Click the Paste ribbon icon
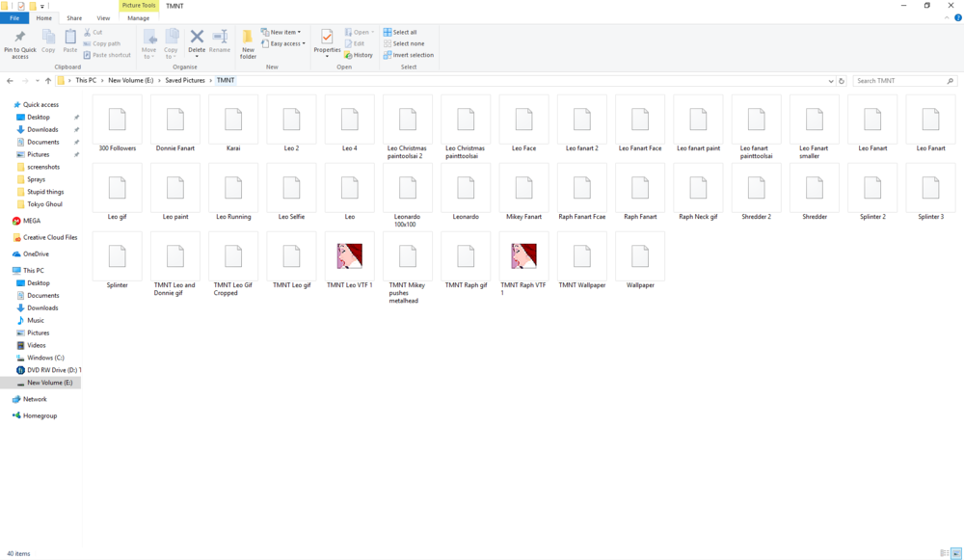Viewport: 964px width, 560px height. click(70, 38)
